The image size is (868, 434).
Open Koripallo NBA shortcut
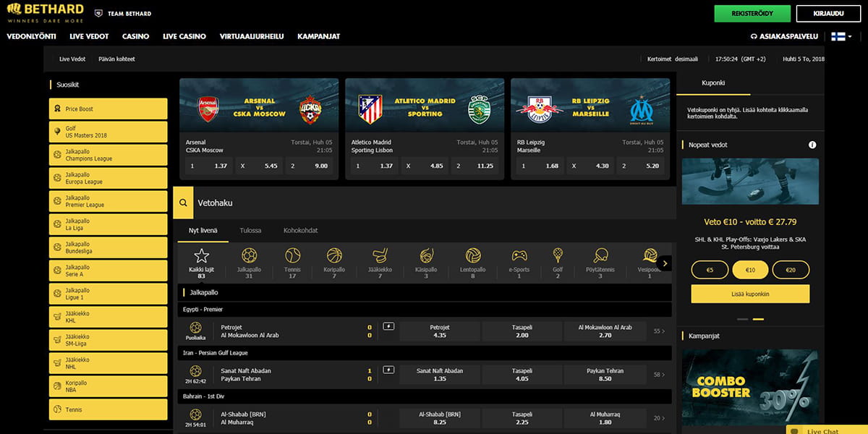point(108,386)
